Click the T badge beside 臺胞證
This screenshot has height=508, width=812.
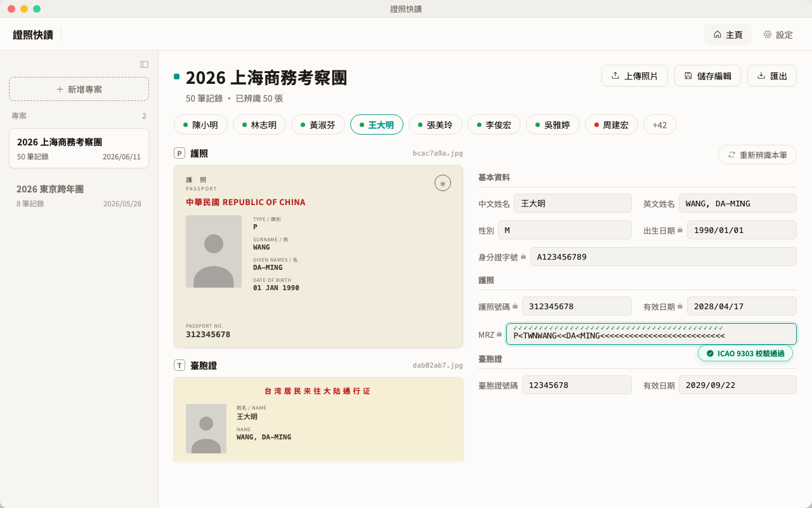coord(180,365)
